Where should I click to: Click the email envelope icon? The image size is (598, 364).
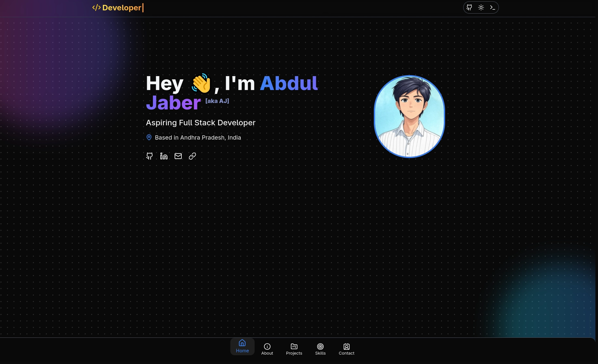[x=178, y=156]
